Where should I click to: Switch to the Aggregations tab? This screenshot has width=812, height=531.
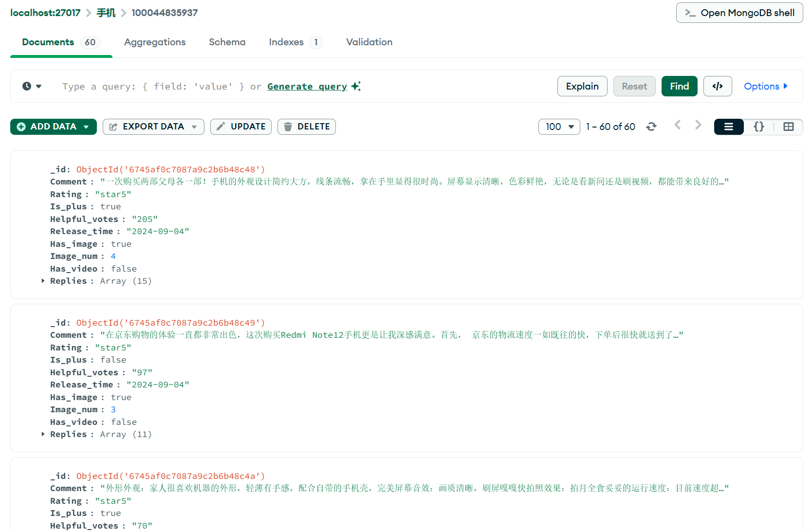click(155, 42)
